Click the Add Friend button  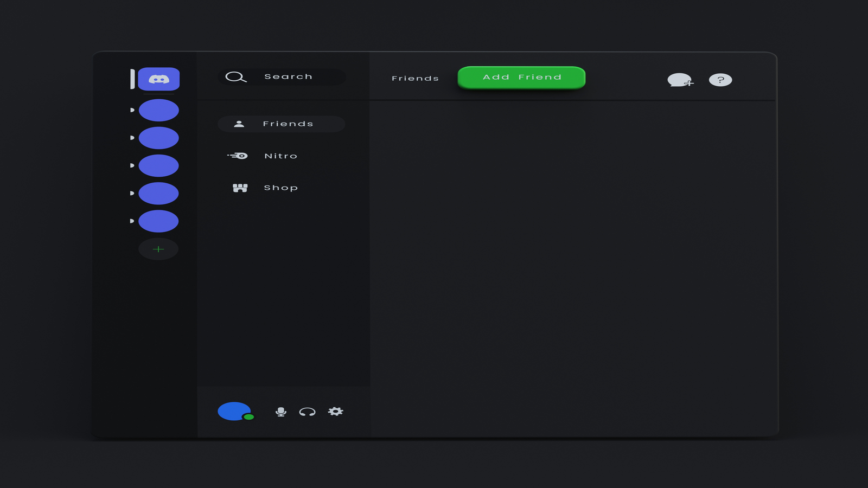pos(521,76)
